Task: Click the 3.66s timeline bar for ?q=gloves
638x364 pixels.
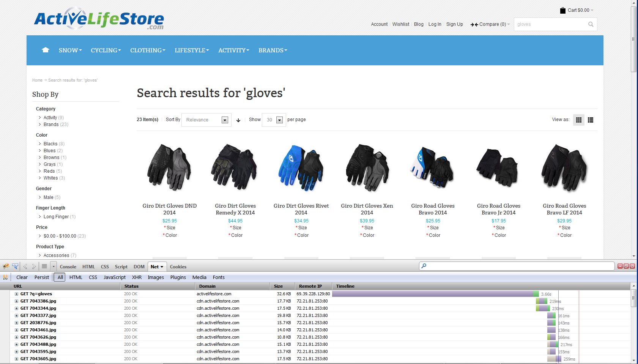Action: (435, 294)
